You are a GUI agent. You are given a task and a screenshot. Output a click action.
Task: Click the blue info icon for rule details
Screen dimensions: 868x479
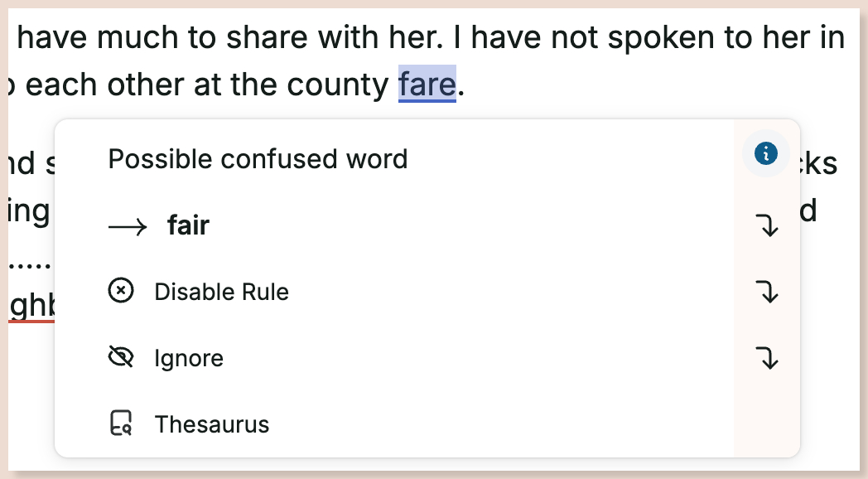[x=765, y=153]
